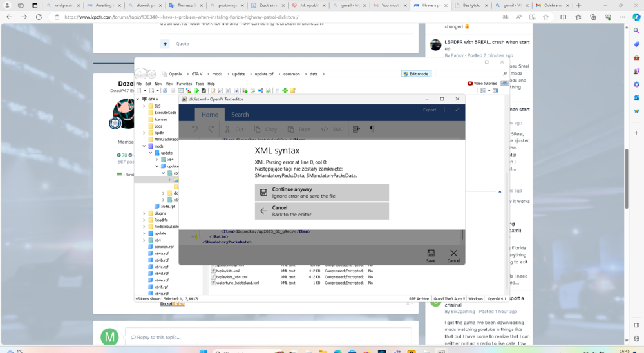Open the File menu in OpenIV
Viewport: 644px width, 353px height.
(139, 84)
